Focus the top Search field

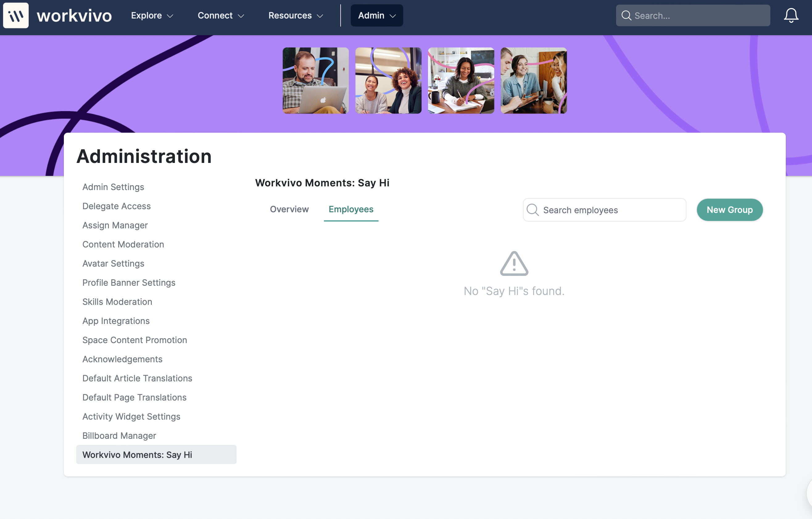coord(693,15)
